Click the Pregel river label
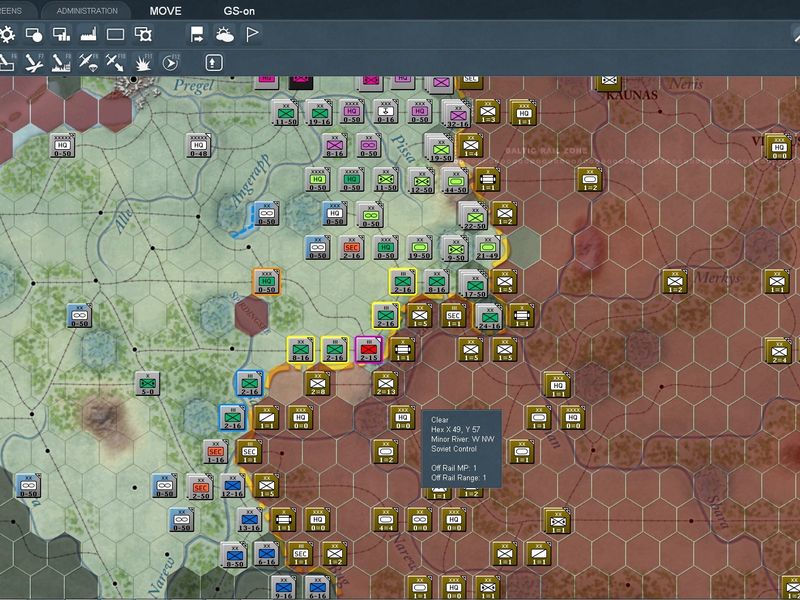800x600 pixels. pos(193,85)
